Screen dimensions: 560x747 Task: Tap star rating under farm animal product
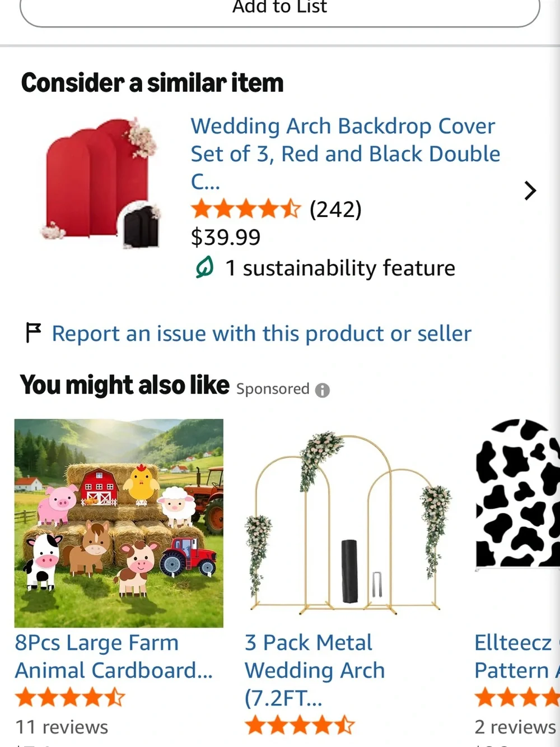(x=70, y=698)
